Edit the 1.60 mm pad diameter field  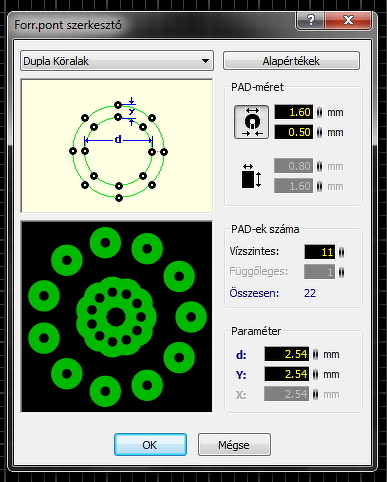293,112
